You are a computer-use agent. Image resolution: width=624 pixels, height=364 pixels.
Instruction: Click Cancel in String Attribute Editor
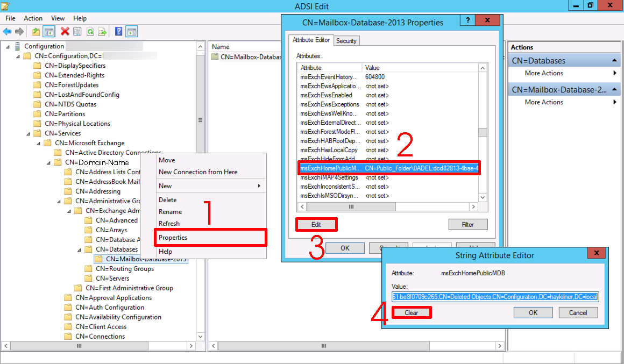click(578, 313)
